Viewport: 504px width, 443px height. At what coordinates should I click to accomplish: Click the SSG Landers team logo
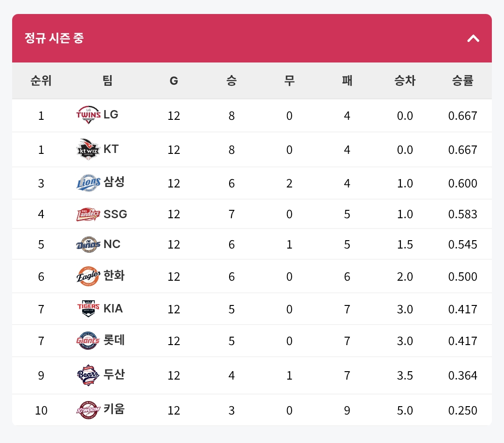pos(88,214)
